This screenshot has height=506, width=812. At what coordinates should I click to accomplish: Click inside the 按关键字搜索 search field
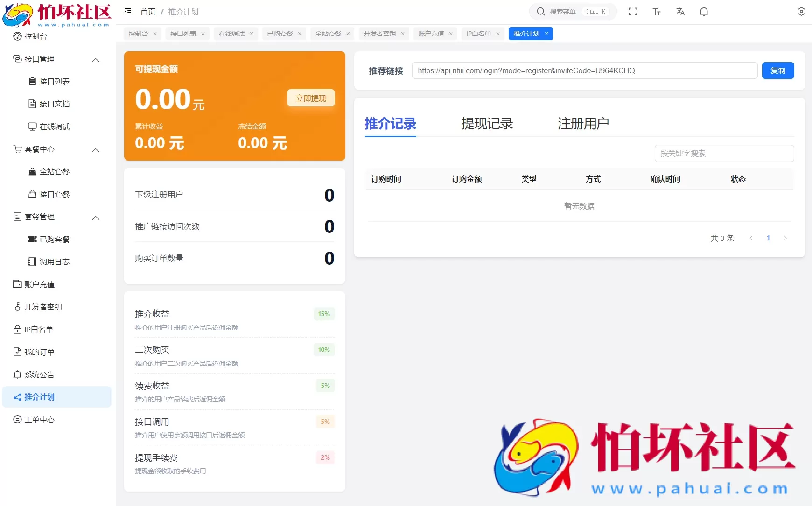click(x=724, y=153)
